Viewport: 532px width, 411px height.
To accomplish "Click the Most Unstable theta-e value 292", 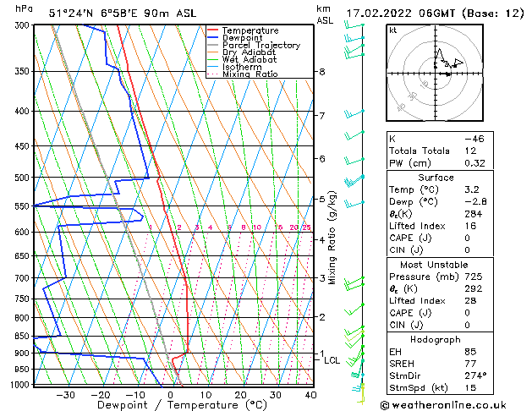I will [474, 288].
